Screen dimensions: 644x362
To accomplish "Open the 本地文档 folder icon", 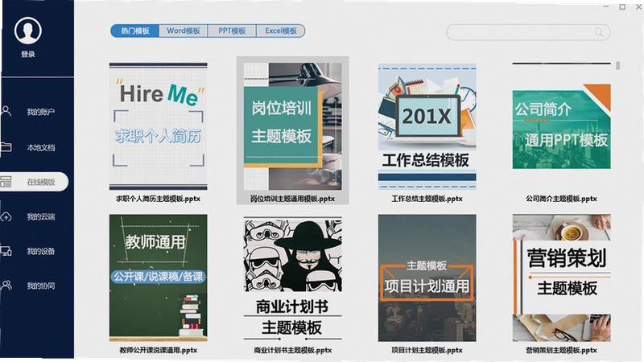I will 6,147.
